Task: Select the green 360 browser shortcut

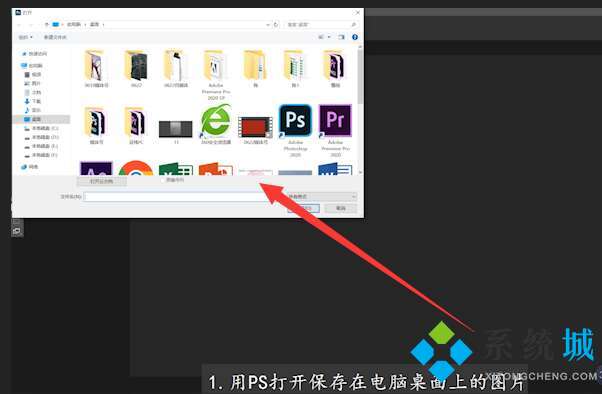Action: click(216, 124)
